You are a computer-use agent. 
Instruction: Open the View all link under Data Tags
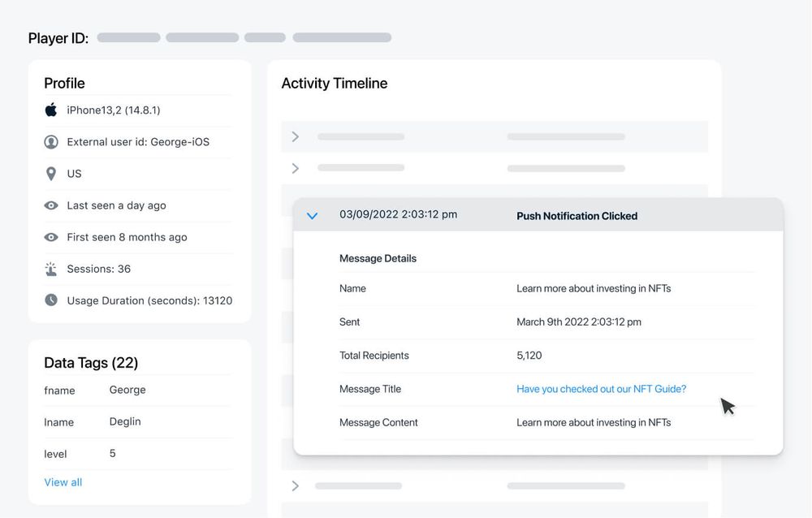point(63,481)
